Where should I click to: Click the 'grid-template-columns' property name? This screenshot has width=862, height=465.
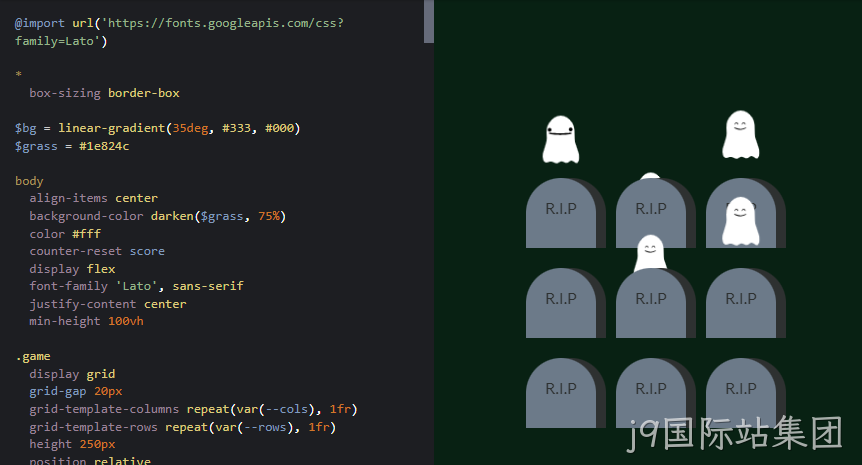click(x=104, y=409)
